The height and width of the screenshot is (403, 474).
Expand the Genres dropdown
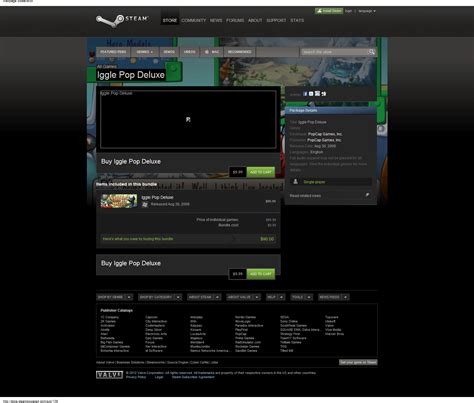[145, 52]
